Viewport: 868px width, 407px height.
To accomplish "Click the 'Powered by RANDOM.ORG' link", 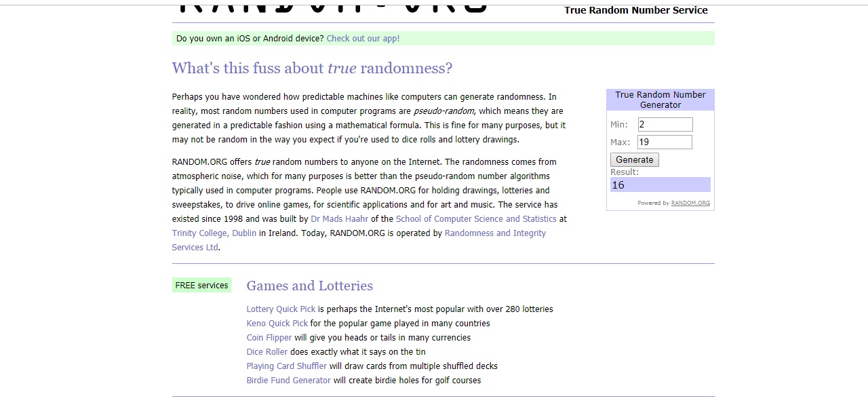I will (690, 203).
